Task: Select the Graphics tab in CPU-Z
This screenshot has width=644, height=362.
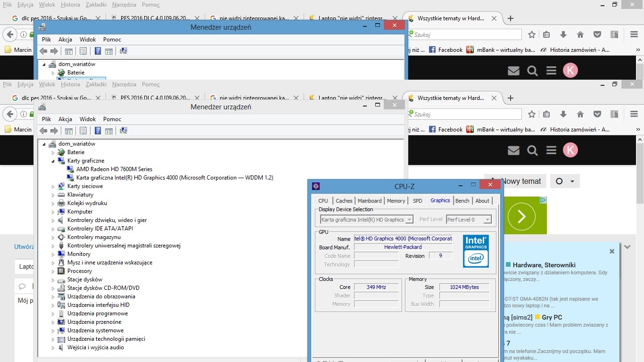Action: (x=440, y=200)
